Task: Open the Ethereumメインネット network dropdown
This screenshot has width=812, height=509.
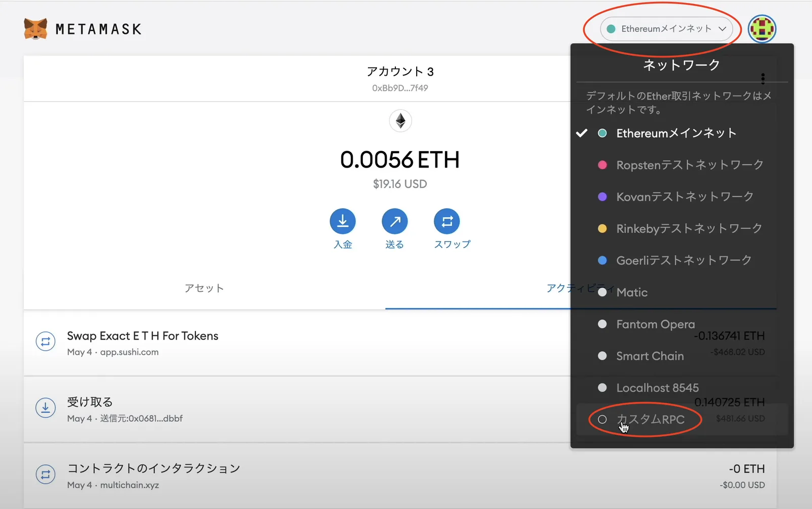Action: [666, 29]
